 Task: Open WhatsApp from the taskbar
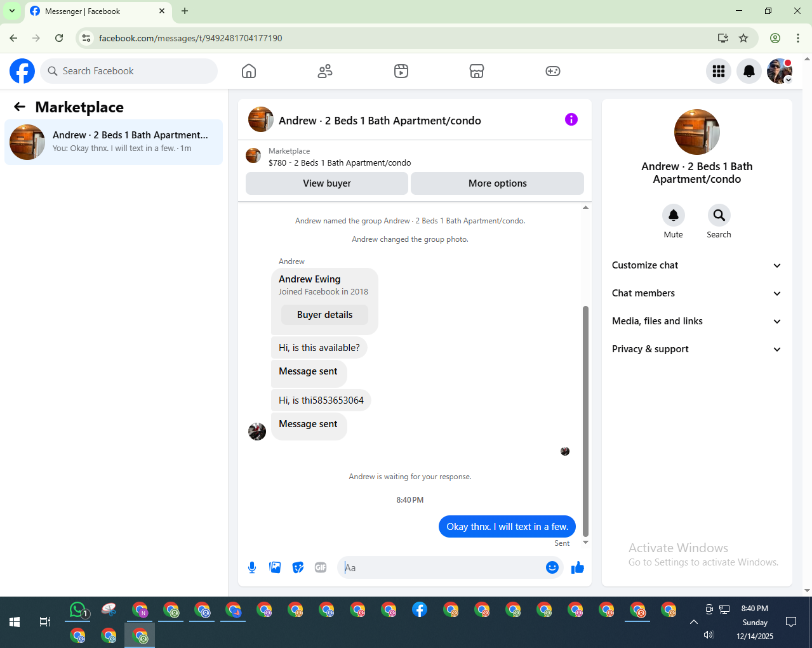click(x=77, y=610)
